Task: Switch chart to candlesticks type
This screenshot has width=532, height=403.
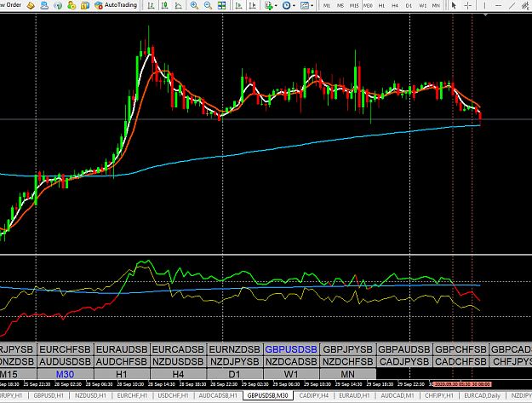Action: (x=165, y=5)
